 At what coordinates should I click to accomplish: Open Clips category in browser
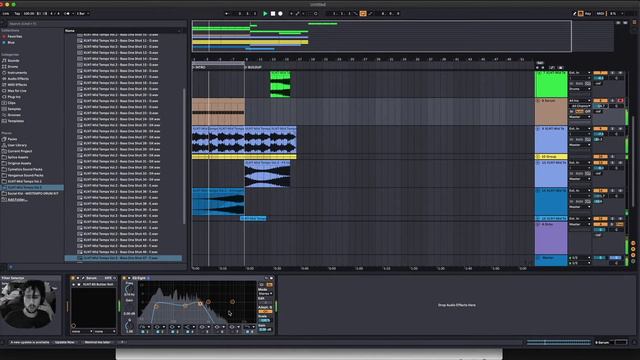click(11, 103)
